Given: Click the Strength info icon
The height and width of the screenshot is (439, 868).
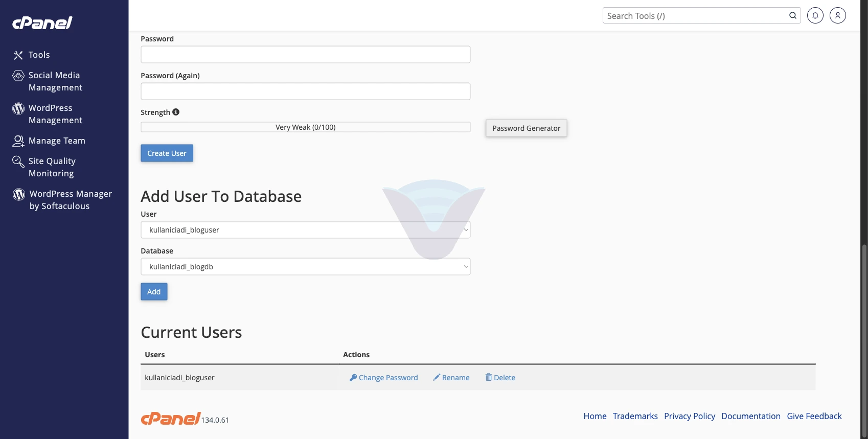Looking at the screenshot, I should (176, 112).
